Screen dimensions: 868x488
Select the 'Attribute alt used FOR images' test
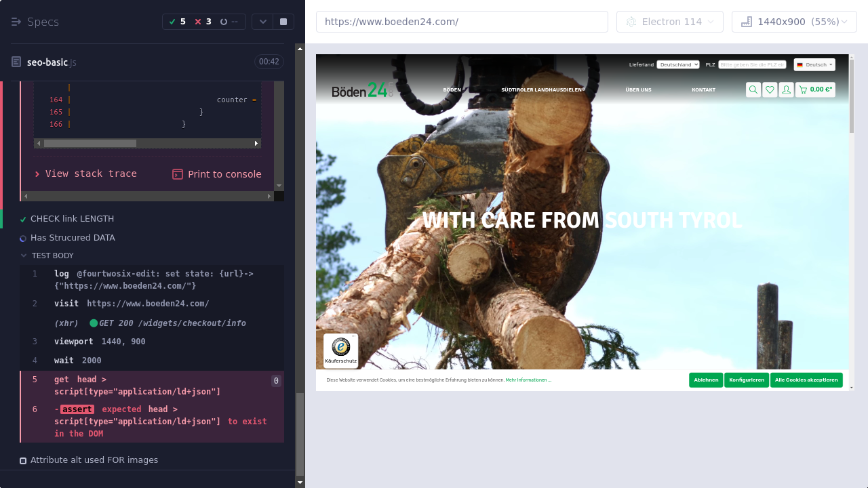pos(94,460)
